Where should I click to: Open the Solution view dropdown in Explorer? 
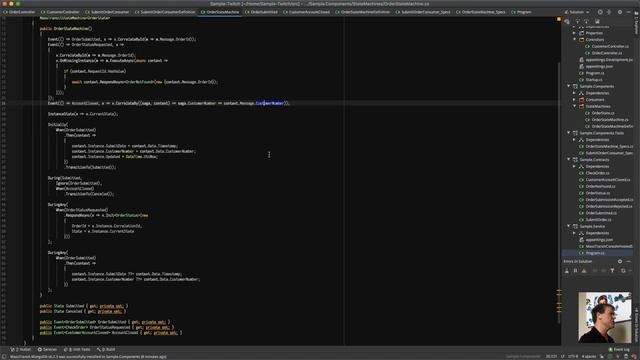point(577,12)
